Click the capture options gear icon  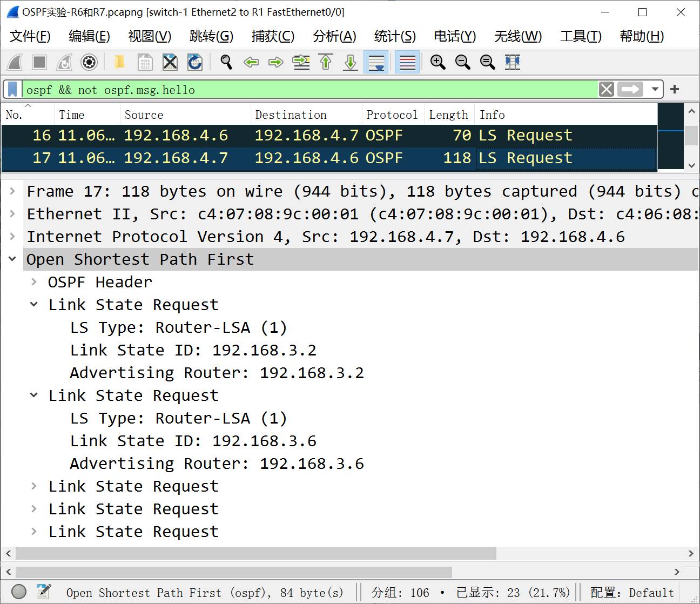point(89,62)
